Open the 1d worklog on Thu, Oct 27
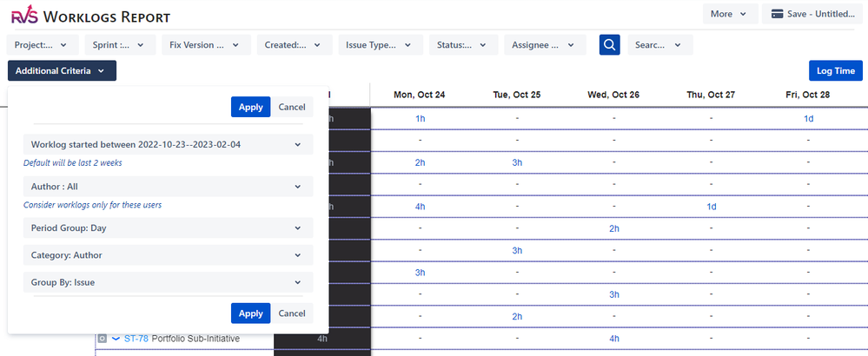 tap(712, 207)
